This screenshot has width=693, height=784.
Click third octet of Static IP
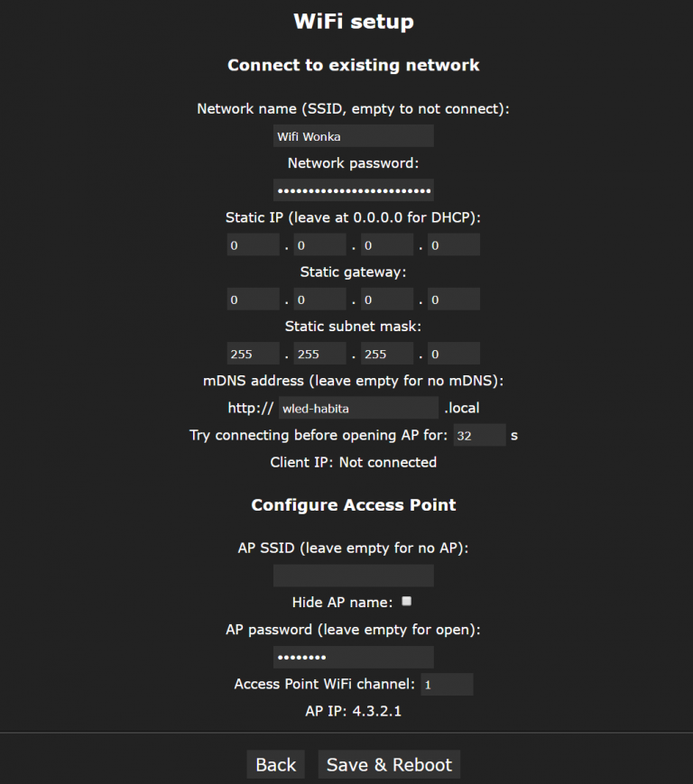pos(387,245)
